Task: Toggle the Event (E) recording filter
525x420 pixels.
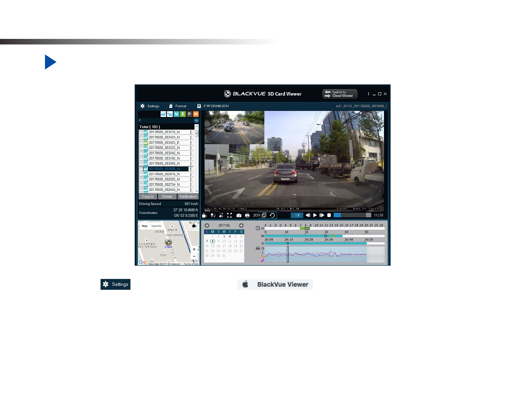Action: [183, 114]
